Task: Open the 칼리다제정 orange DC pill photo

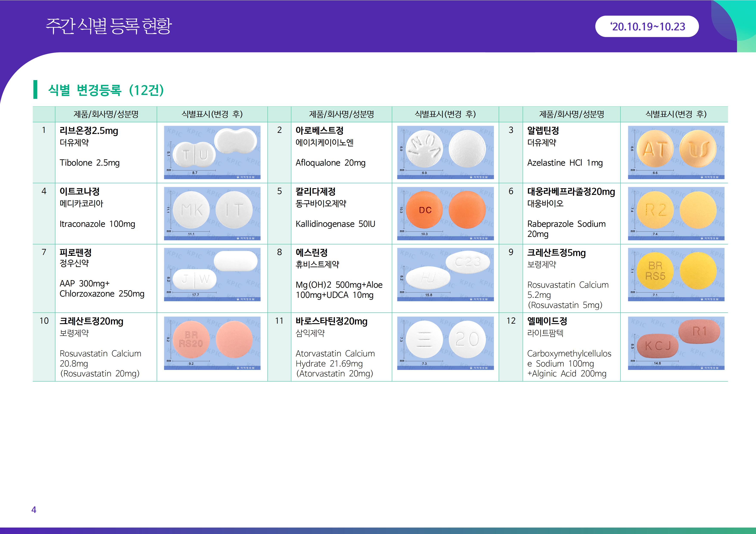Action: tap(445, 213)
